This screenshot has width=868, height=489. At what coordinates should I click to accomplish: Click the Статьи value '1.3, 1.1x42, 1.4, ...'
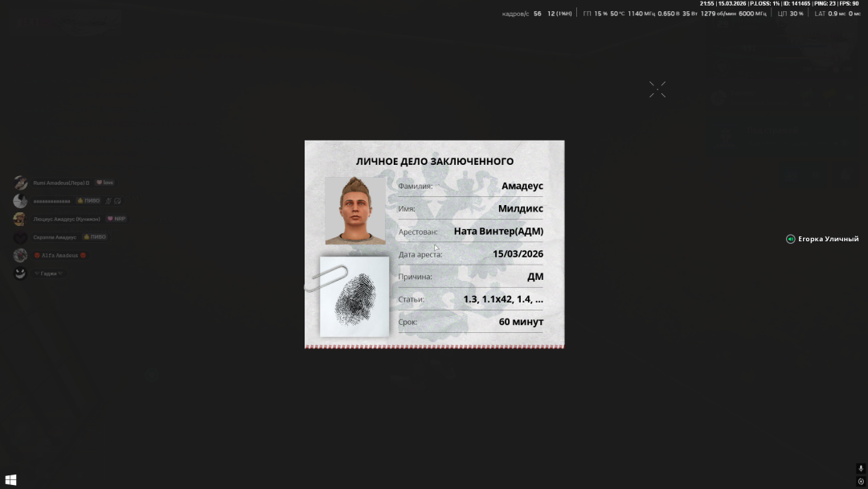(x=503, y=299)
